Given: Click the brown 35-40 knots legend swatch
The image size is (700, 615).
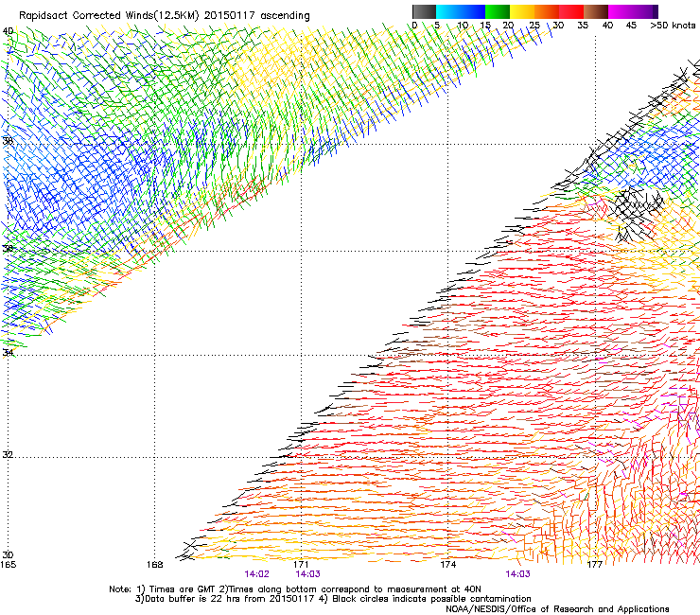Looking at the screenshot, I should pos(596,11).
